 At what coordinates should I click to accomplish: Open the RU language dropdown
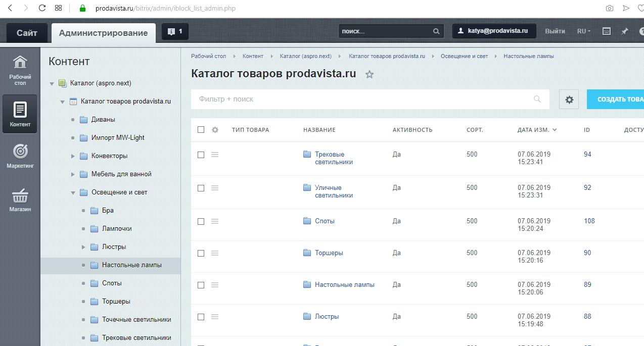pyautogui.click(x=584, y=31)
